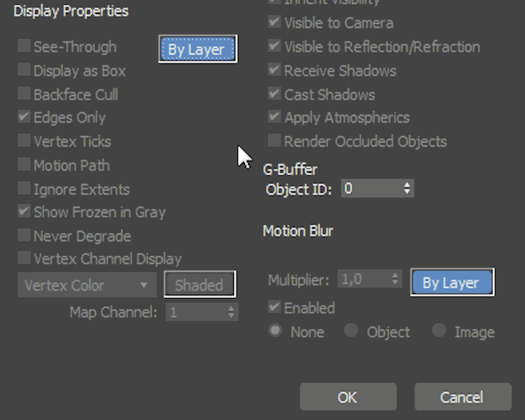Viewport: 525px width, 420px height.
Task: Click inside the Object ID field
Action: pos(370,189)
